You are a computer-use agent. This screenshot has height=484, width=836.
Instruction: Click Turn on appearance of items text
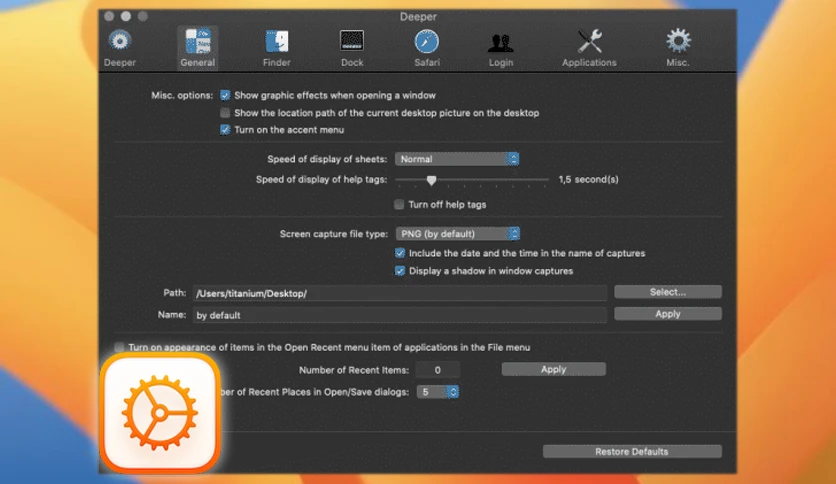[329, 348]
